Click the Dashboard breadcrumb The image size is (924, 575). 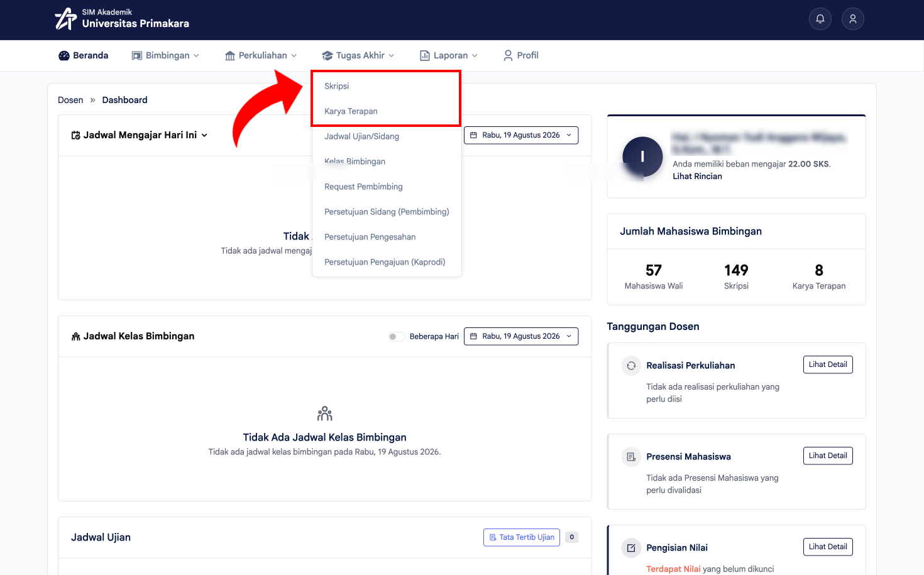[x=124, y=100]
